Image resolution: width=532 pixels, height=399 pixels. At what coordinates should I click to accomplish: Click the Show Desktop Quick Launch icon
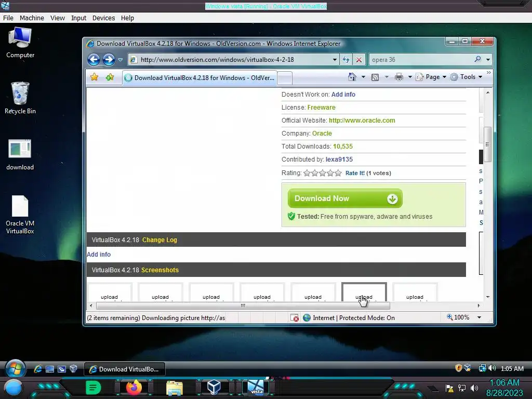point(50,369)
